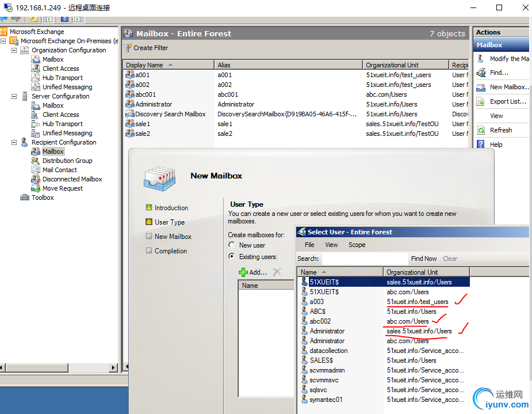Click Refresh action link
The width and height of the screenshot is (532, 414).
click(x=501, y=130)
